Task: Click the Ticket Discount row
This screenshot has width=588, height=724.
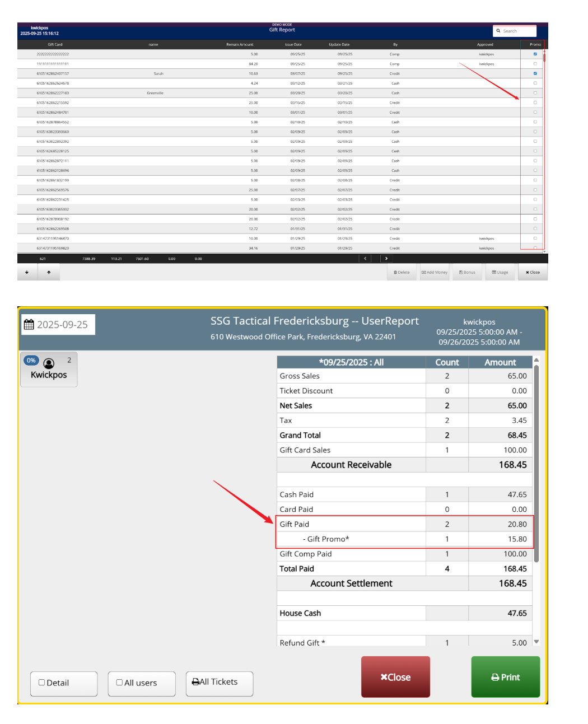Action: (404, 391)
